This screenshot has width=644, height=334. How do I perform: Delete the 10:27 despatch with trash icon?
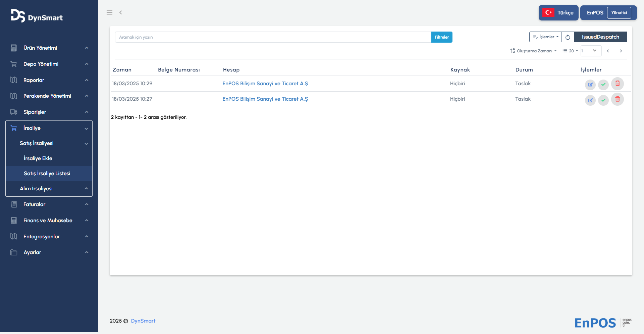click(x=617, y=99)
